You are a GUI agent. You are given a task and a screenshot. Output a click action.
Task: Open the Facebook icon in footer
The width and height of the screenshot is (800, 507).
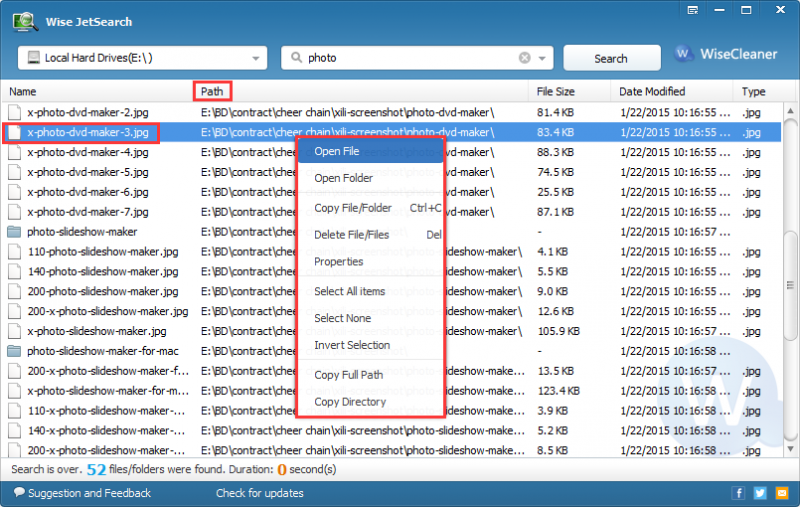tap(738, 493)
